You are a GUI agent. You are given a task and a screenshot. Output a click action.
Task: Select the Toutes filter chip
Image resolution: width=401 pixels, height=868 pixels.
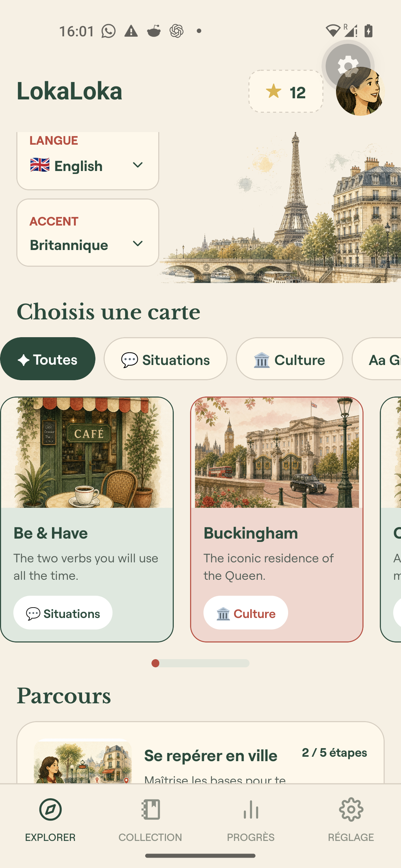[48, 359]
